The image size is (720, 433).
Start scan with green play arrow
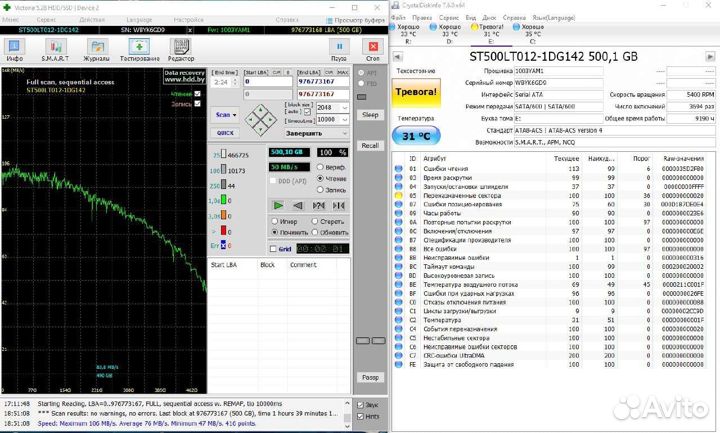click(278, 206)
